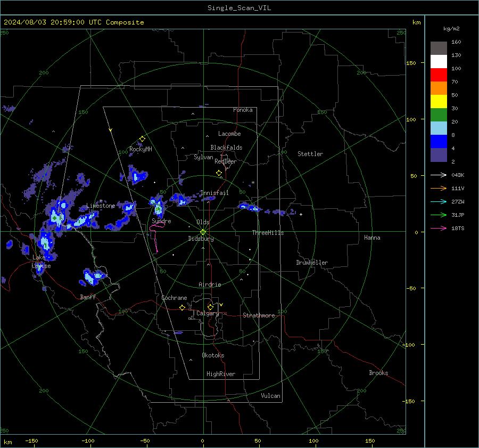This screenshot has width=479, height=448.
Task: Click the white 100-130 legend swatch
Action: point(439,61)
